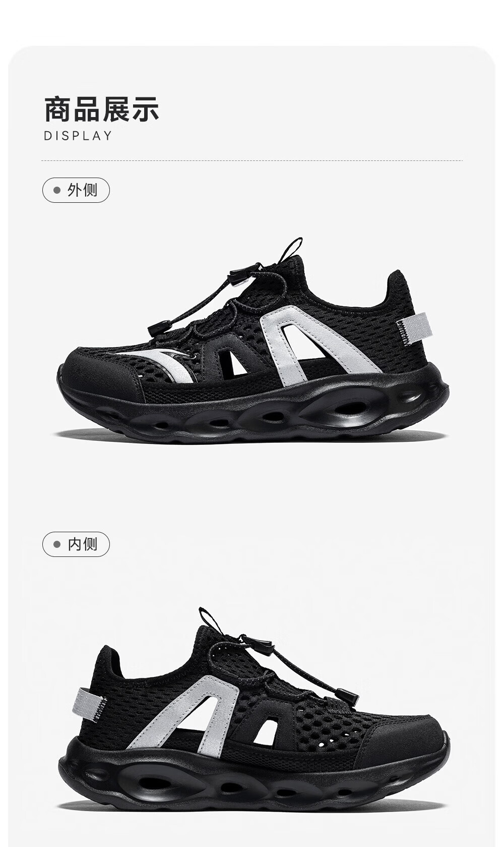Click the gray dot in 内侧 pill
Image resolution: width=504 pixels, height=847 pixels.
point(57,545)
